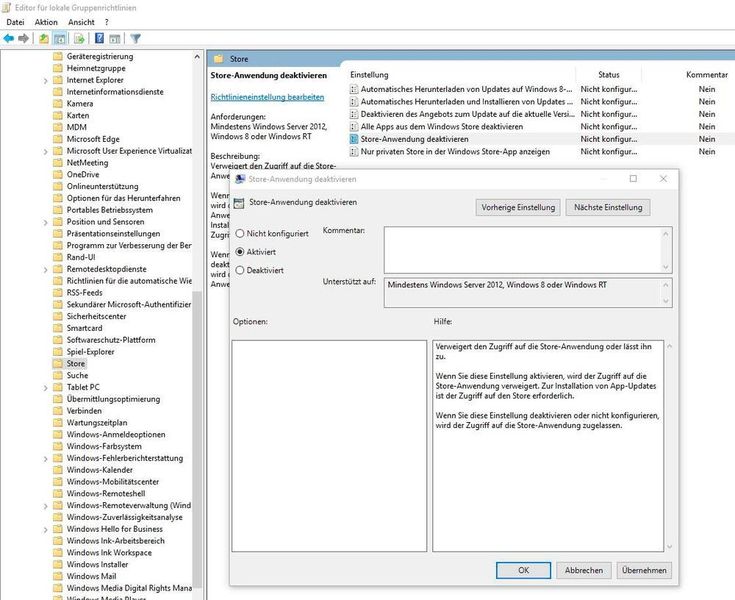Sort by the Kommentar column header
This screenshot has height=600, width=735.
[x=706, y=75]
